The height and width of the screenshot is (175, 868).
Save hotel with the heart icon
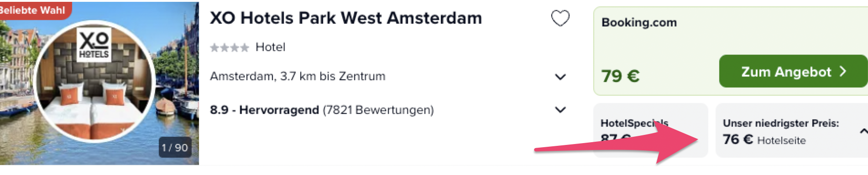click(560, 18)
